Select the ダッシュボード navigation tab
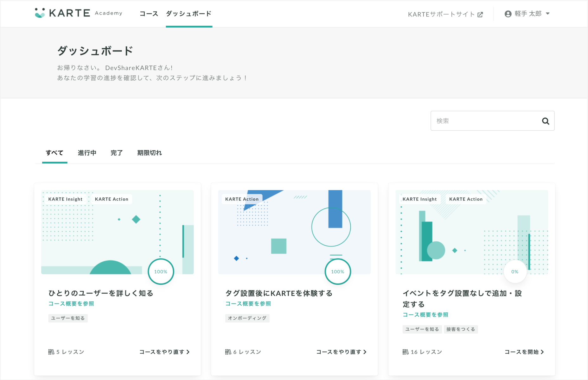 (189, 14)
